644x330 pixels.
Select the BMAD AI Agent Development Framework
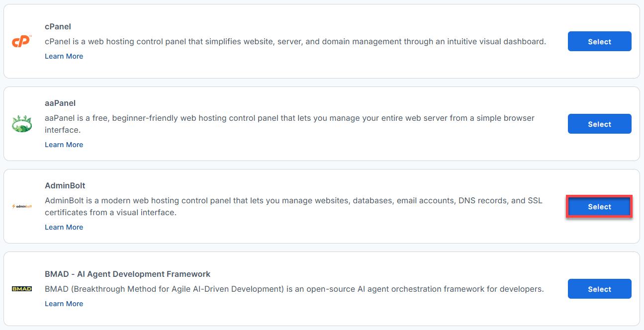pyautogui.click(x=599, y=289)
